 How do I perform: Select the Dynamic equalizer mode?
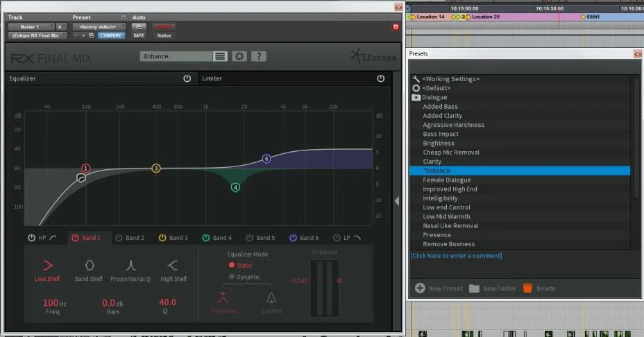pos(244,277)
